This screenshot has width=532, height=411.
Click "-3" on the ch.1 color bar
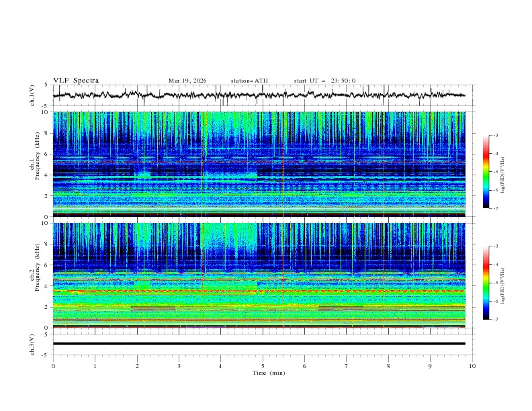pos(495,135)
